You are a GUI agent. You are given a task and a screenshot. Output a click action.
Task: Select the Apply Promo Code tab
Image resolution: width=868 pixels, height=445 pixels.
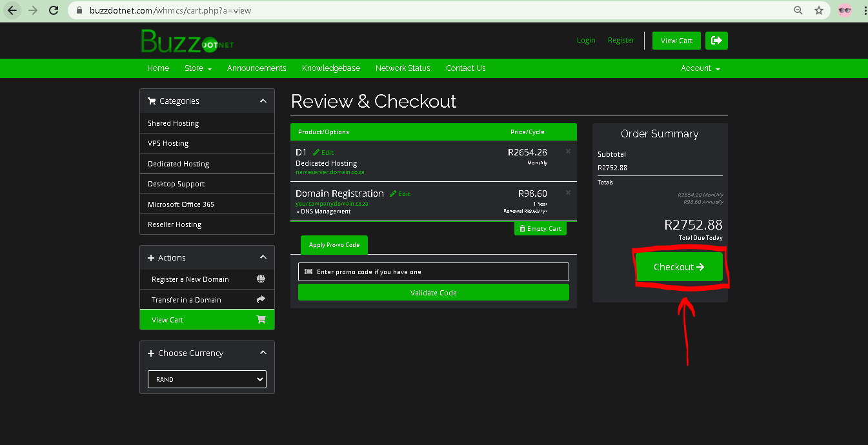[334, 245]
